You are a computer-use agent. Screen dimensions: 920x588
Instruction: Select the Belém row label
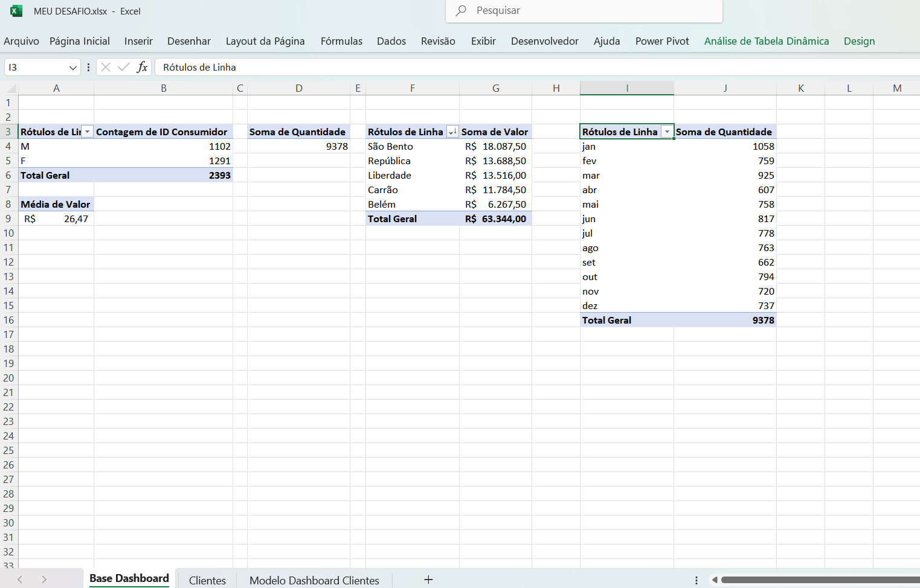click(x=413, y=204)
